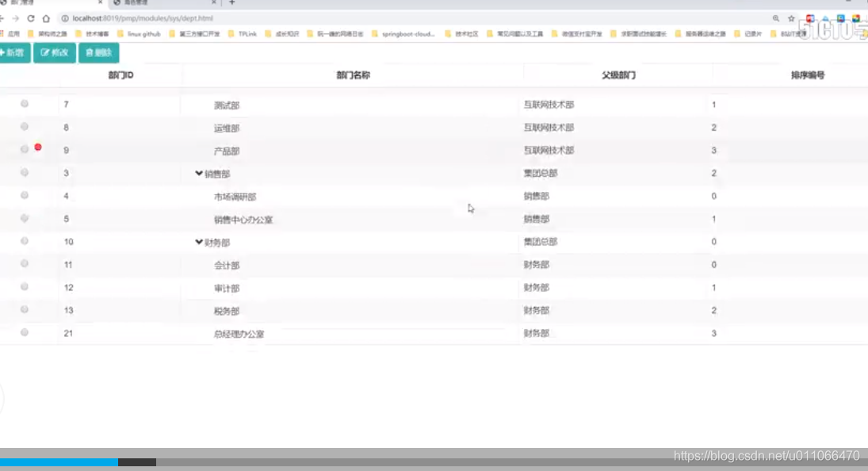Open the 记录片 bookmark folder
The image size is (868, 471).
[x=748, y=34]
